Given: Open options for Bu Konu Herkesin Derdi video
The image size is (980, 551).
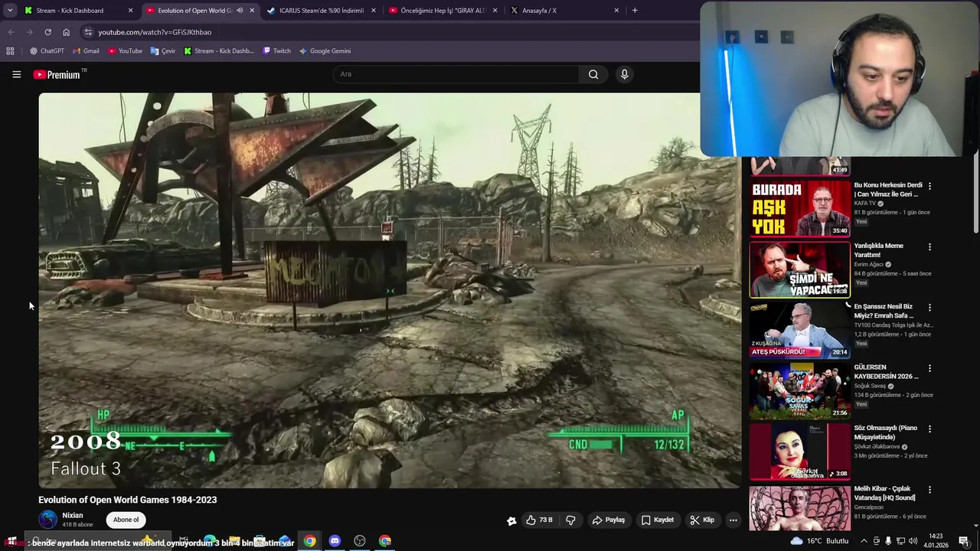Looking at the screenshot, I should point(929,186).
